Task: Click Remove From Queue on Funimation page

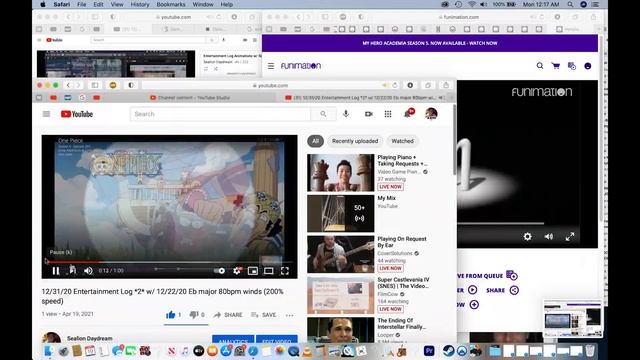Action: point(487,276)
